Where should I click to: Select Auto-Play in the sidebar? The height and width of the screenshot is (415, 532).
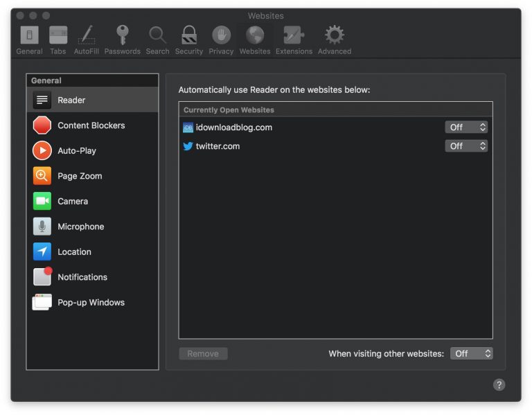click(92, 150)
